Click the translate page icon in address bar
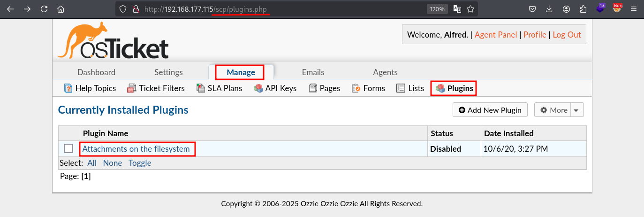Screen dimensions: 644x217 click(457, 9)
